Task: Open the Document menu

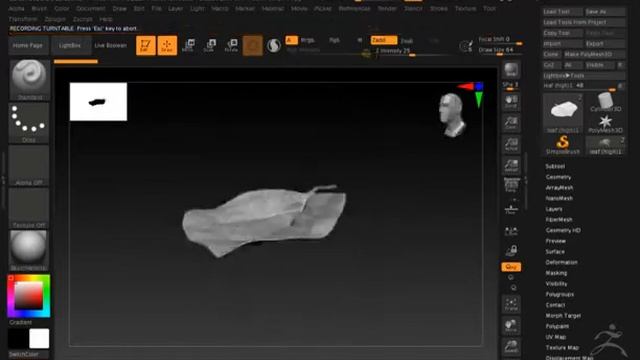Action: 91,9
